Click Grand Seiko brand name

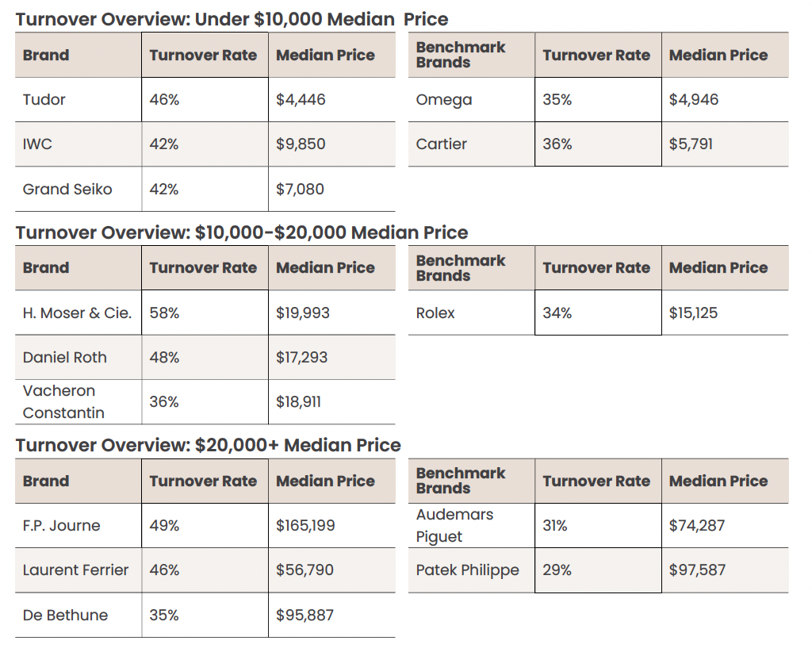[x=67, y=190]
